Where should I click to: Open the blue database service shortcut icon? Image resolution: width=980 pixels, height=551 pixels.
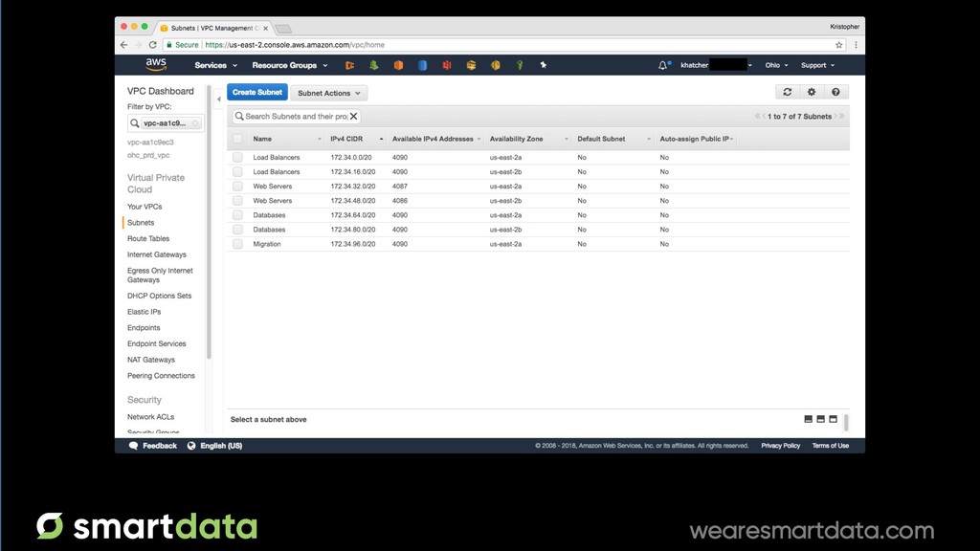click(x=422, y=65)
